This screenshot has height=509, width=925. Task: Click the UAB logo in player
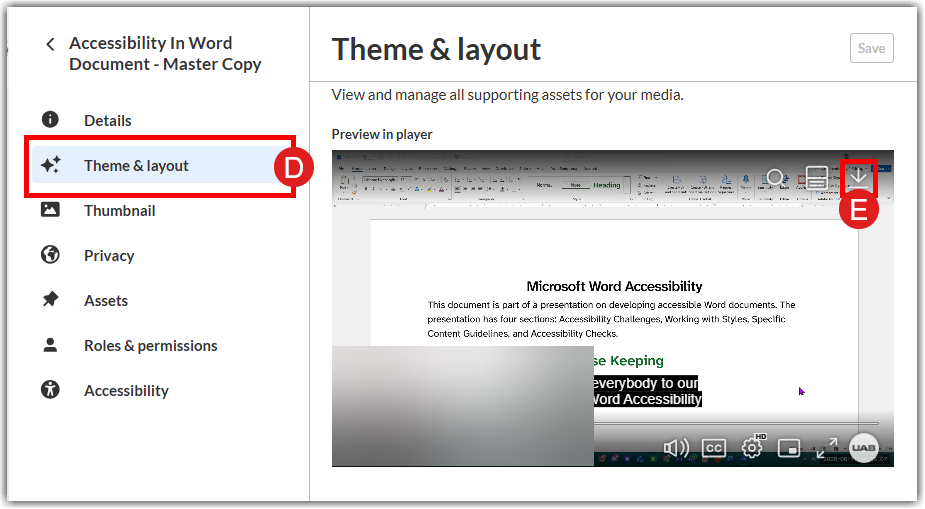[x=864, y=448]
